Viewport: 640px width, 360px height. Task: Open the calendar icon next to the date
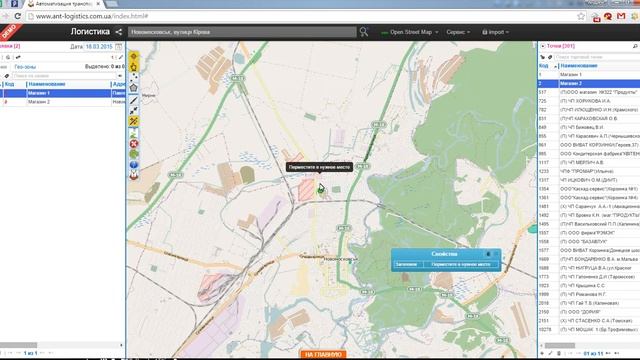(x=118, y=47)
